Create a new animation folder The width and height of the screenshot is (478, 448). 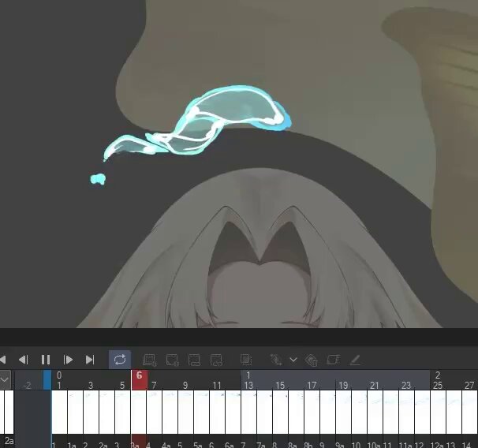(x=150, y=360)
